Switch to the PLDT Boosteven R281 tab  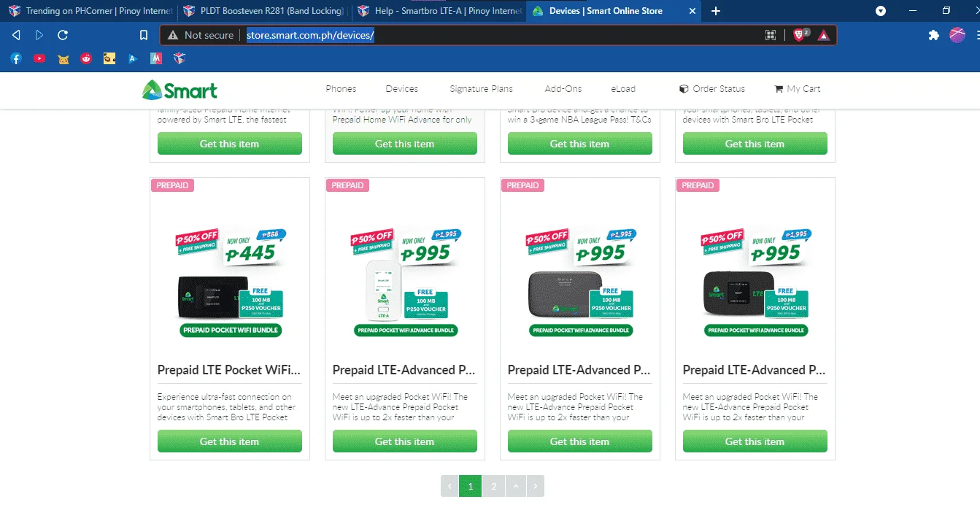(263, 11)
